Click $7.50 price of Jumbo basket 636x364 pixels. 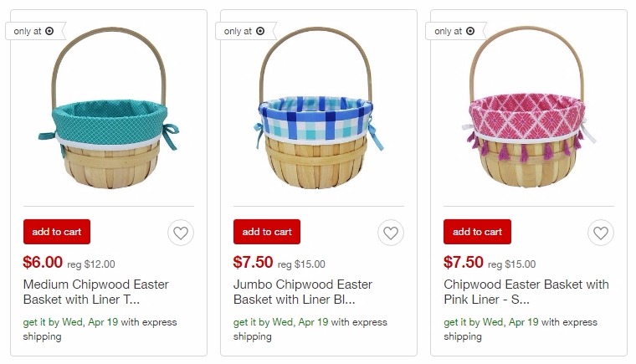(253, 262)
